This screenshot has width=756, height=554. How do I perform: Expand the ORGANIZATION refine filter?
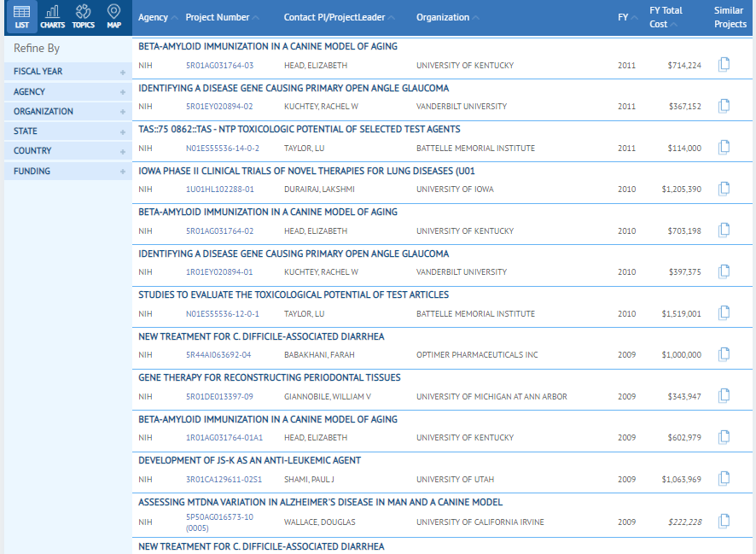(x=68, y=111)
